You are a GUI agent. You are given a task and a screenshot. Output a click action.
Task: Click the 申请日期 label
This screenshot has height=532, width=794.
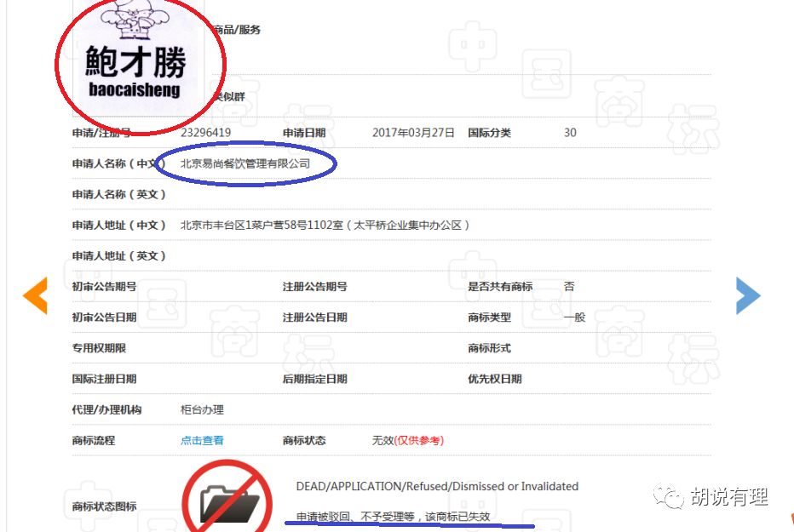click(x=304, y=133)
